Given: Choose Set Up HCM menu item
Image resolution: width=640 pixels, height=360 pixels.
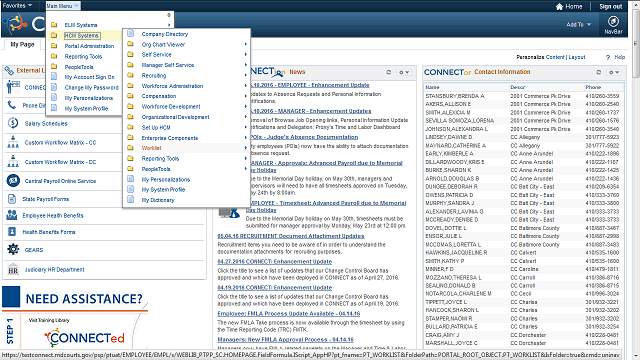Looking at the screenshot, I should tap(156, 127).
